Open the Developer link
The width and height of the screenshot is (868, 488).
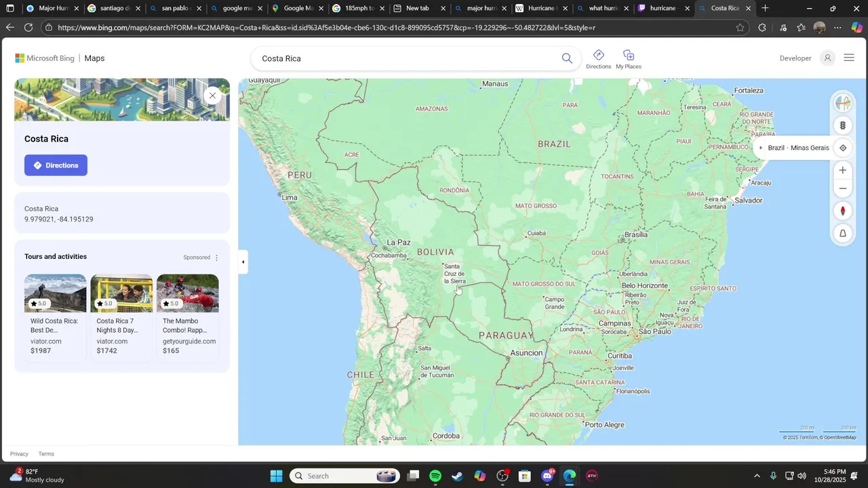(795, 58)
